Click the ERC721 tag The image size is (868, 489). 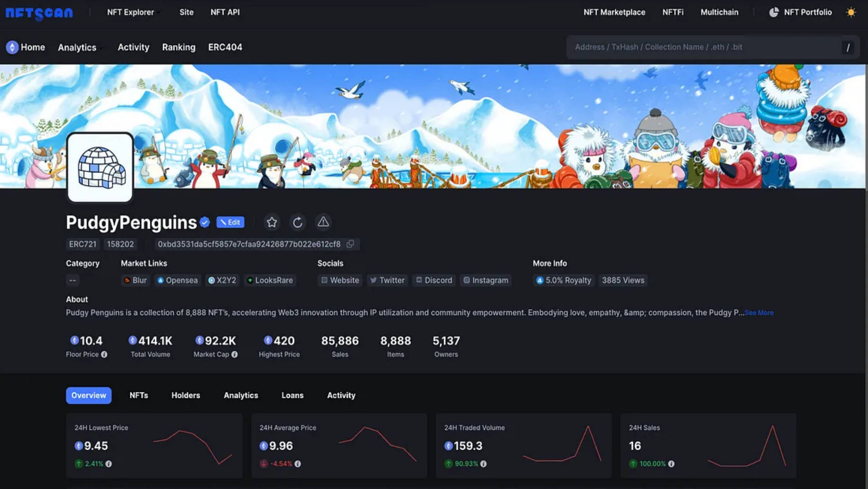coord(83,244)
